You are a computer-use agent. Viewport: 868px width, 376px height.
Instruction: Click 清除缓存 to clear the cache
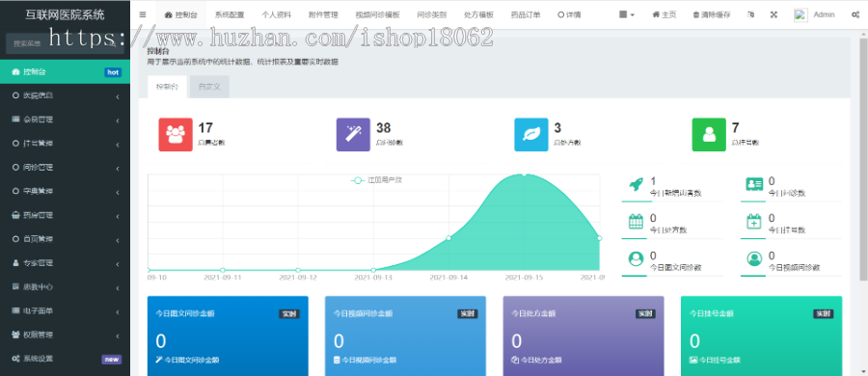(712, 15)
